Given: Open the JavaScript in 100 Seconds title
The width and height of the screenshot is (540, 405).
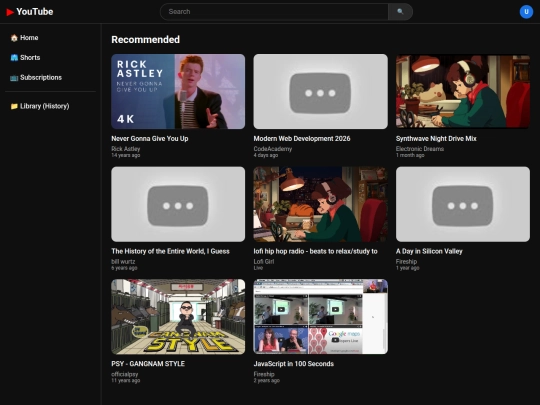Looking at the screenshot, I should 293,364.
